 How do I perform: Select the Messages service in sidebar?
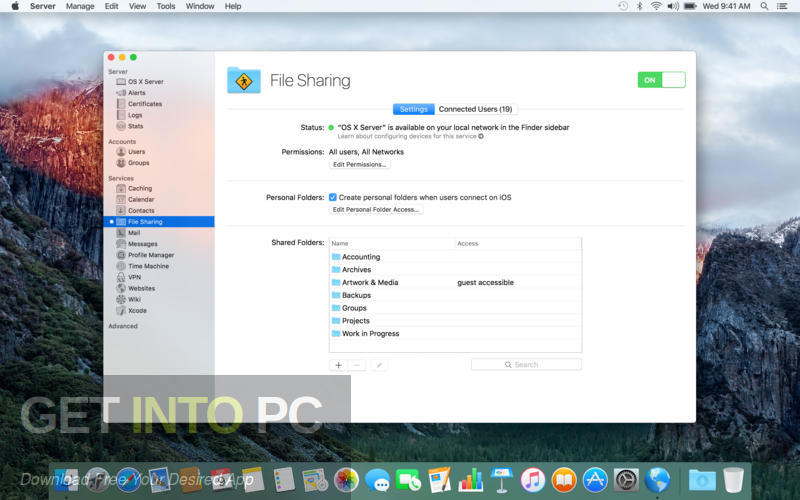[x=137, y=244]
